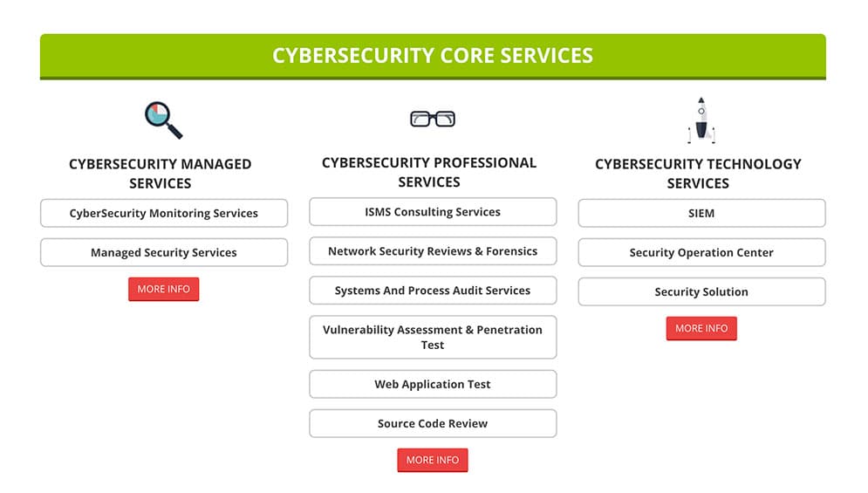
Task: Open Source Code Review
Action: coord(433,424)
